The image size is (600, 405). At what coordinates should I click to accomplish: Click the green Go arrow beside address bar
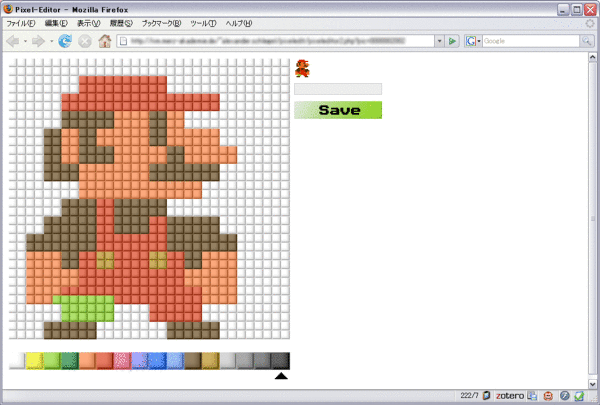pos(453,41)
